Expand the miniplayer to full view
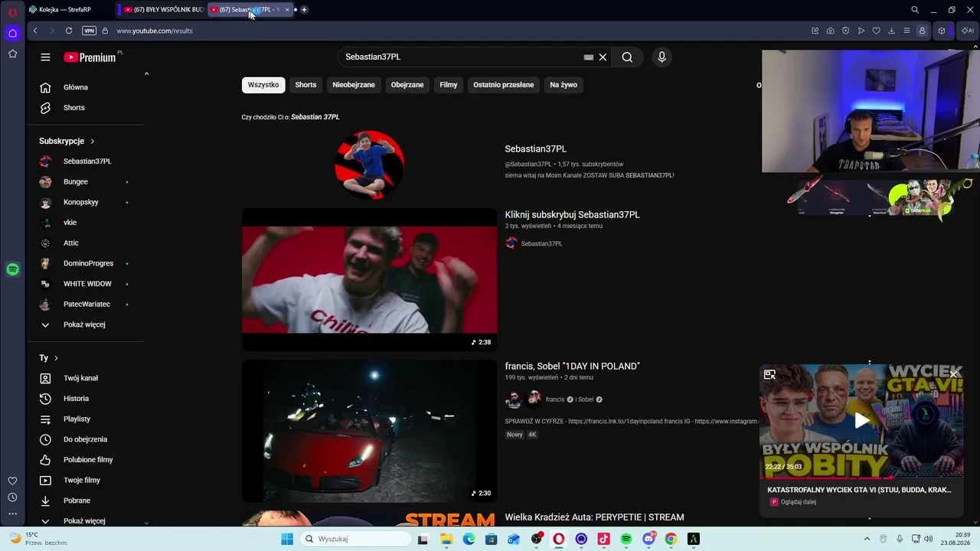This screenshot has width=980, height=551. coord(770,375)
